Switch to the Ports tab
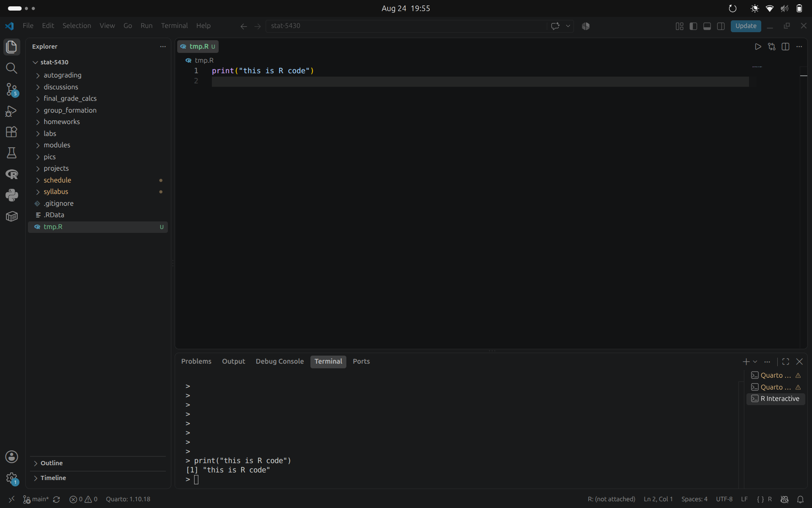812x508 pixels. click(x=361, y=362)
